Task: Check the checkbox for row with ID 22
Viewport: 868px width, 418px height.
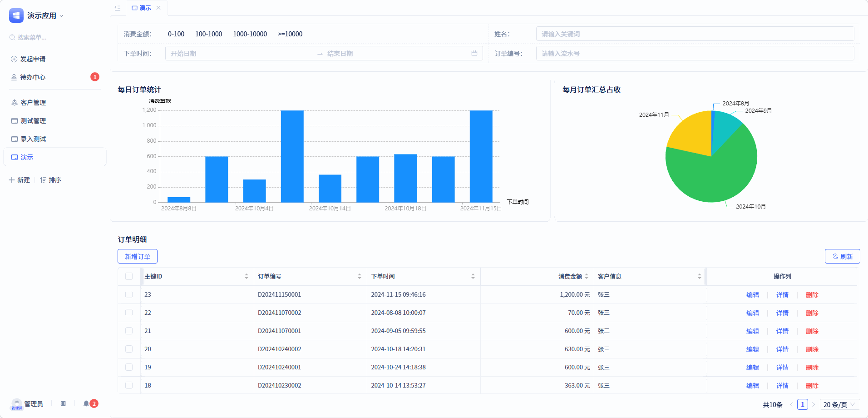Action: click(x=129, y=313)
